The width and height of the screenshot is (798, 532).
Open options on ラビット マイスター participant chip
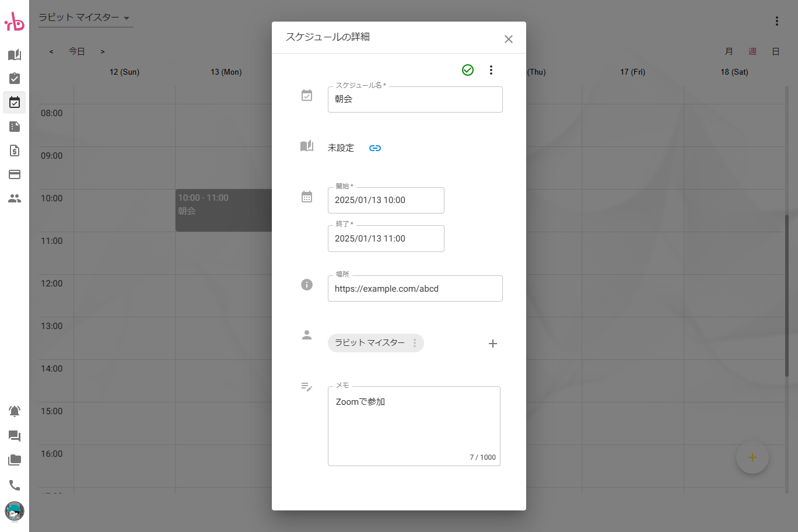[x=415, y=343]
